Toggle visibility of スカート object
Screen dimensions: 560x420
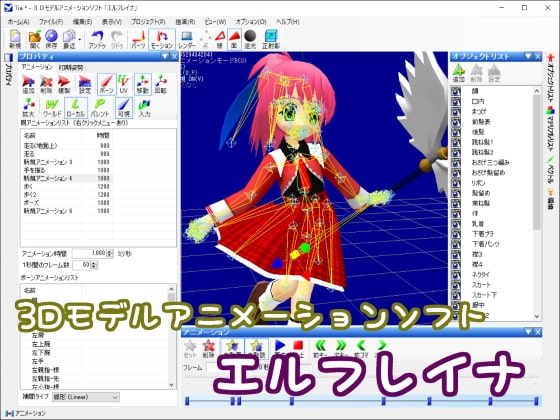(456, 285)
